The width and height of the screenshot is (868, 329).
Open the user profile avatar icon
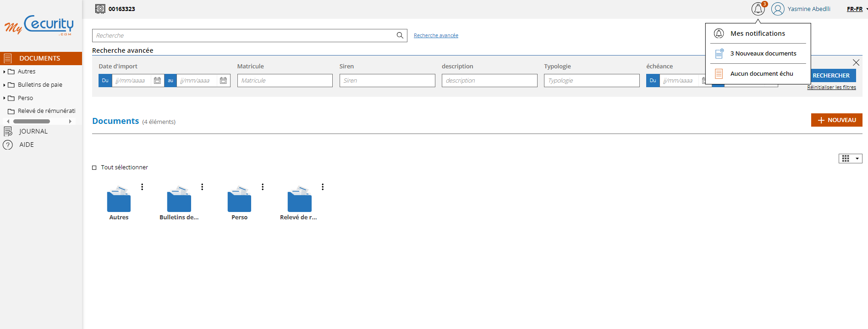pos(777,9)
